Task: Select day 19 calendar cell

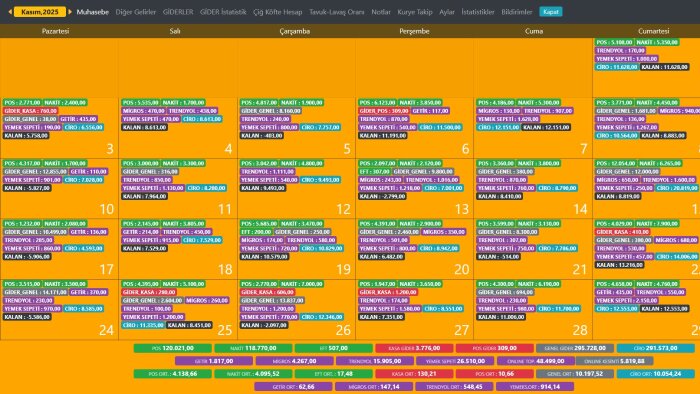Action: point(296,249)
